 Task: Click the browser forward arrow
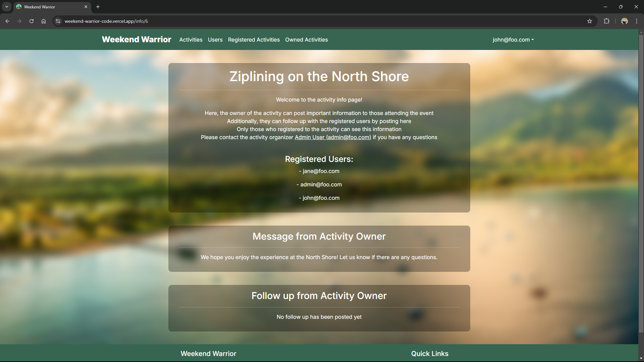coord(19,21)
